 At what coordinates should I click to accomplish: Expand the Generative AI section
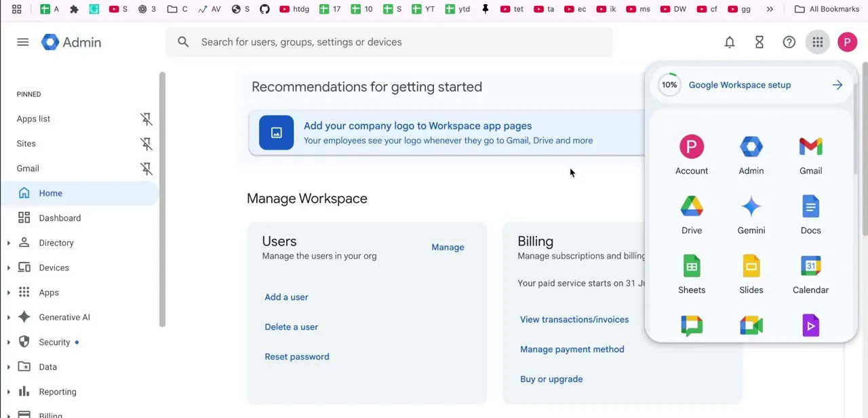point(9,317)
